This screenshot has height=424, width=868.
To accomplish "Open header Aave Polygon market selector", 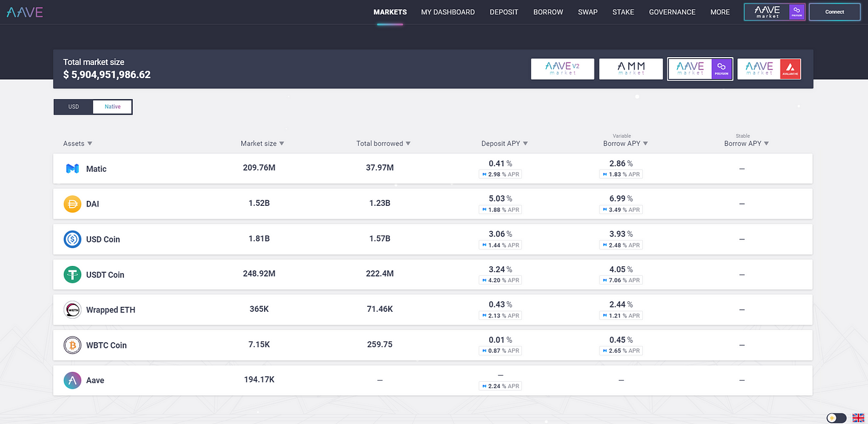I will 774,12.
